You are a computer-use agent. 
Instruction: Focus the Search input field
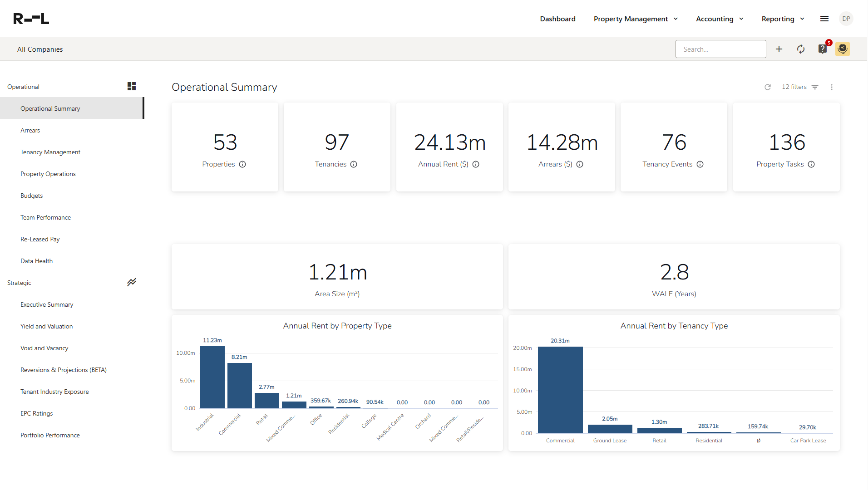pos(720,49)
